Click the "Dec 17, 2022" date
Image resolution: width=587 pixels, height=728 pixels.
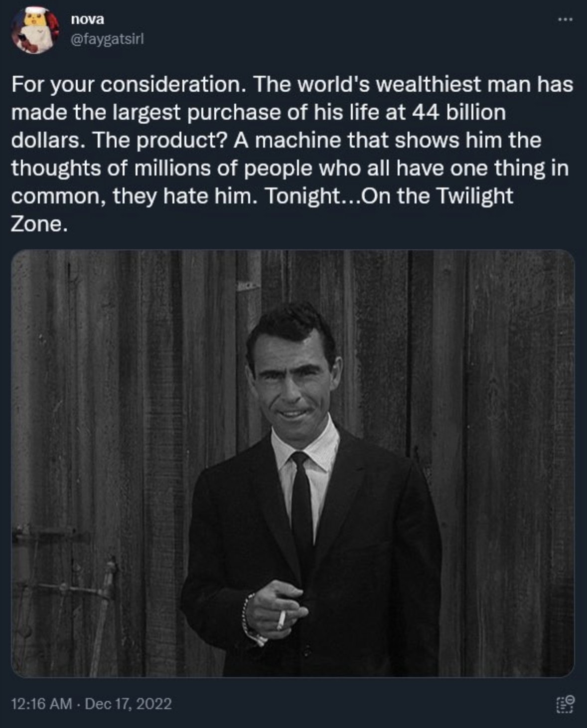pos(129,704)
